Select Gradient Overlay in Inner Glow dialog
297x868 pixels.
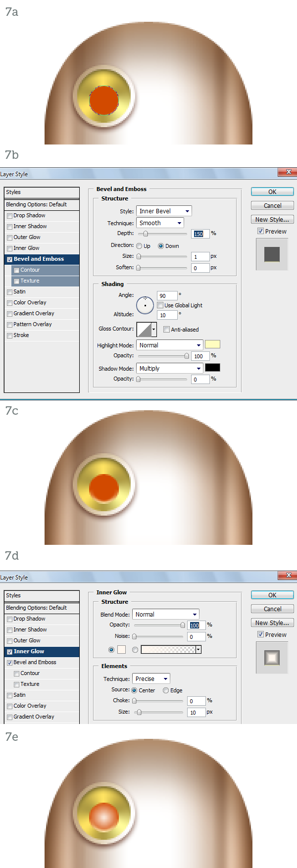[x=42, y=717]
